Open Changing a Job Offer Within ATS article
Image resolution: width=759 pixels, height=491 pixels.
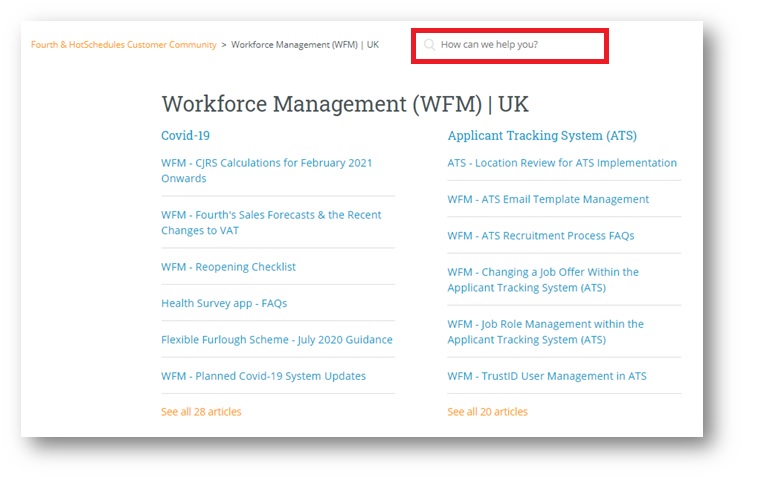coord(543,279)
